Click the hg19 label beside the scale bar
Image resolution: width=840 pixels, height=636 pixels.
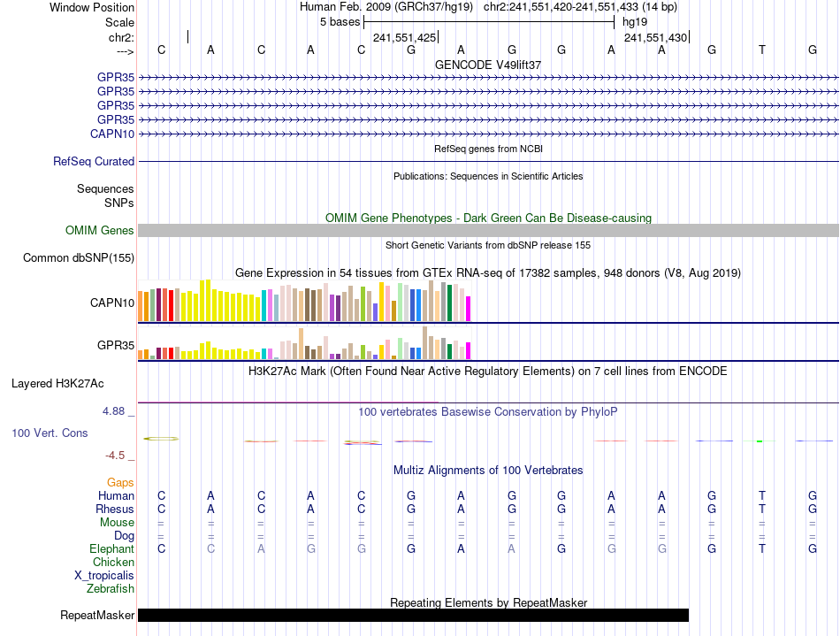pos(634,22)
